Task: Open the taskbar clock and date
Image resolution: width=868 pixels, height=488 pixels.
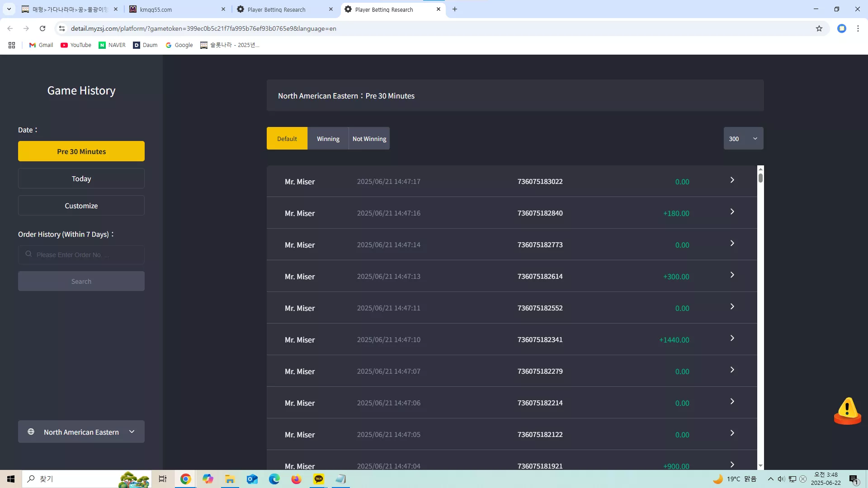Action: pos(826,479)
